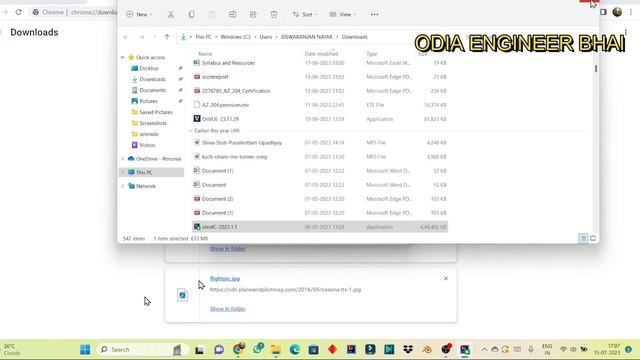640x360 pixels.
Task: Click 'This PC' in the address breadcrumb
Action: (203, 37)
